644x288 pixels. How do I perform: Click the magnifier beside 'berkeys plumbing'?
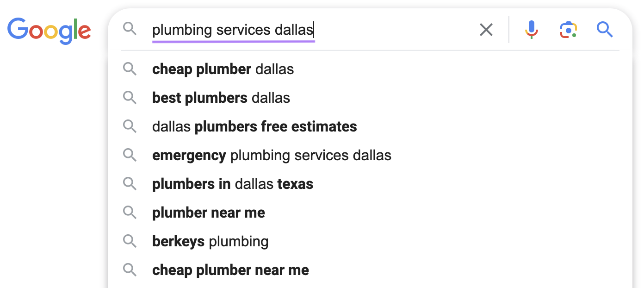[x=130, y=241]
